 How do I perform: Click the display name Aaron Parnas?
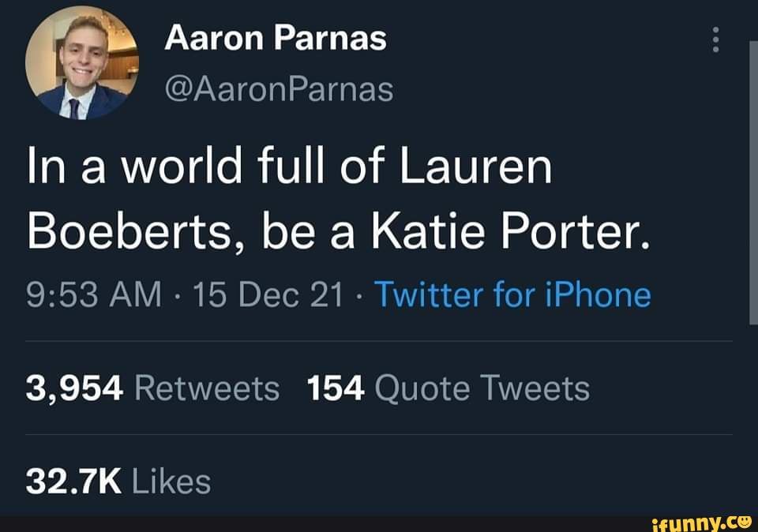coord(276,36)
